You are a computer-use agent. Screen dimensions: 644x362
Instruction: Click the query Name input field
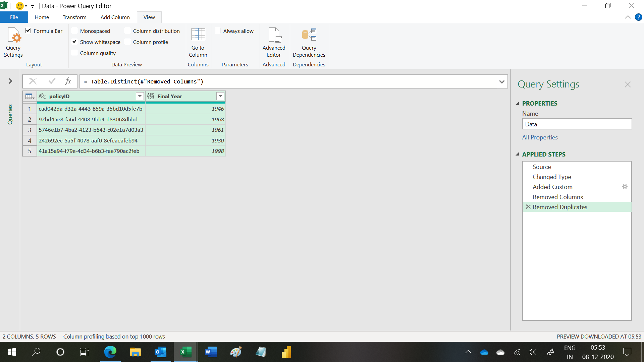coord(577,124)
